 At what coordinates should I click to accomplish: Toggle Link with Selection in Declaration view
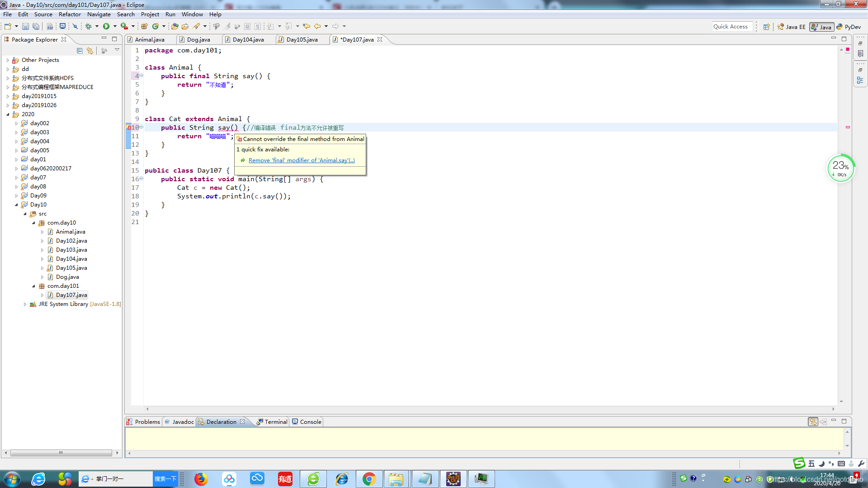(x=813, y=422)
